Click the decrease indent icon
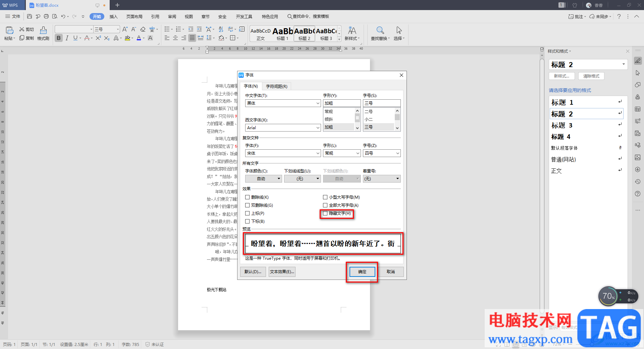The width and height of the screenshot is (644, 349). point(191,29)
